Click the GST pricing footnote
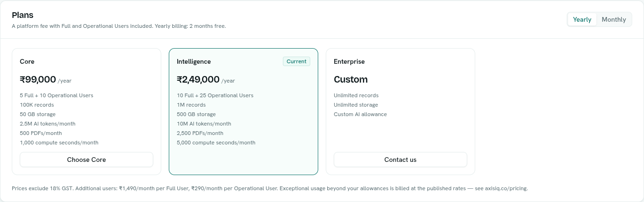644x202 pixels. click(270, 188)
